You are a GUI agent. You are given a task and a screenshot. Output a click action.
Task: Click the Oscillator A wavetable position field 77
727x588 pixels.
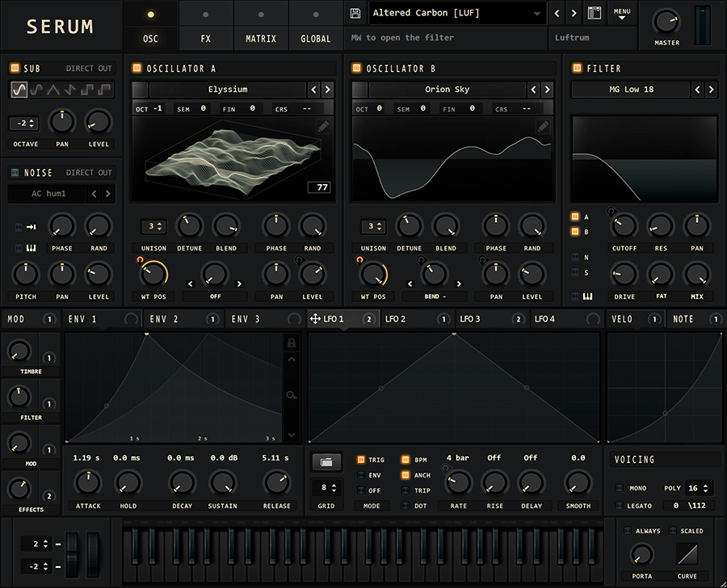pos(319,187)
